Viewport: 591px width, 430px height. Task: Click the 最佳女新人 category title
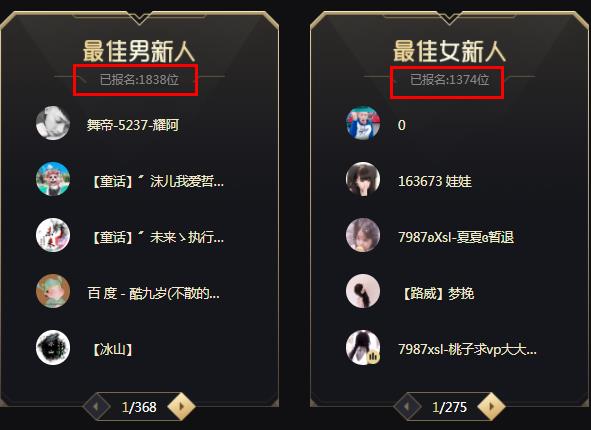[x=449, y=51]
